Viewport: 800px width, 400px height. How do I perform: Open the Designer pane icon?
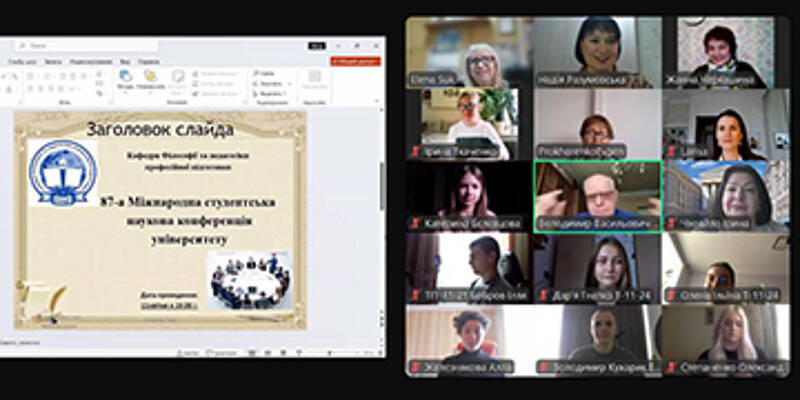[314, 80]
